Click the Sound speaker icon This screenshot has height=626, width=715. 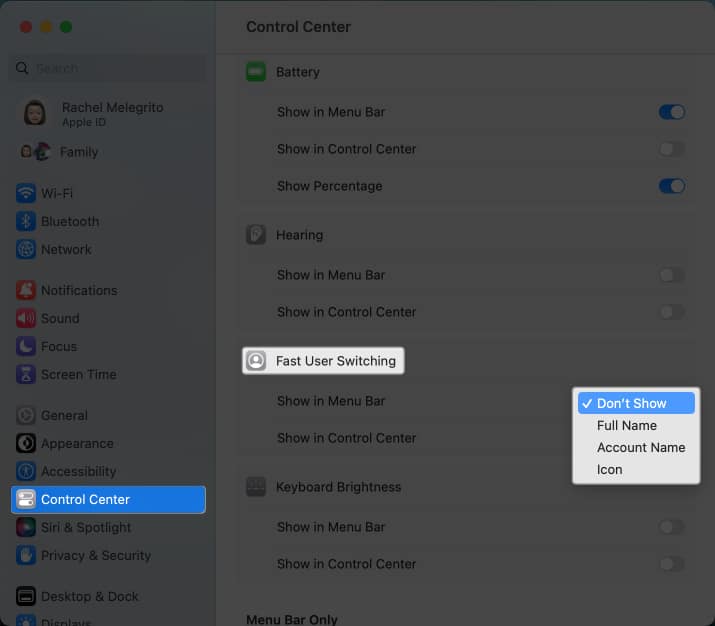[x=26, y=318]
